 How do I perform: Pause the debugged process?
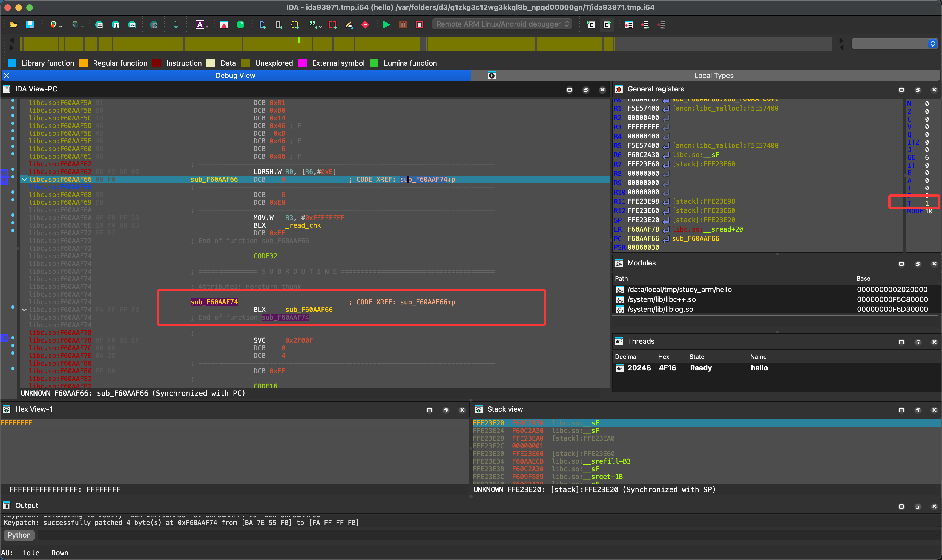403,25
